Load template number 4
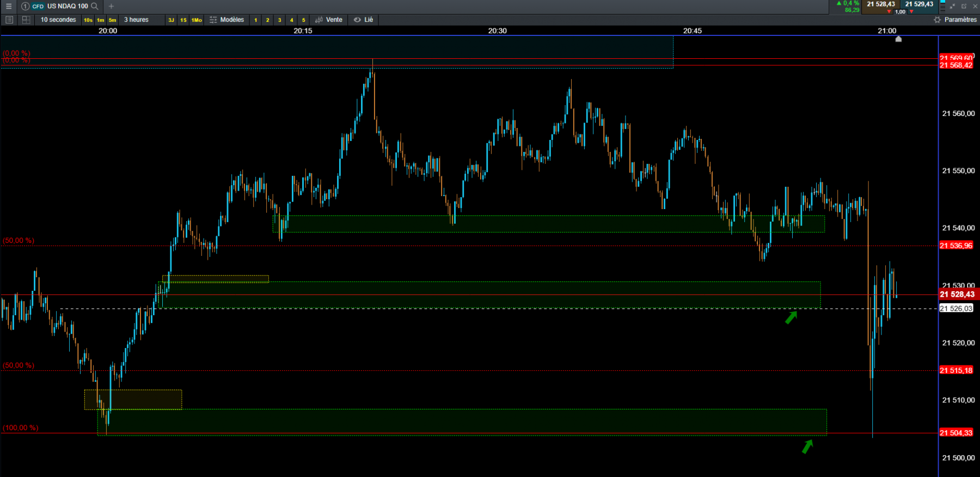 (292, 20)
